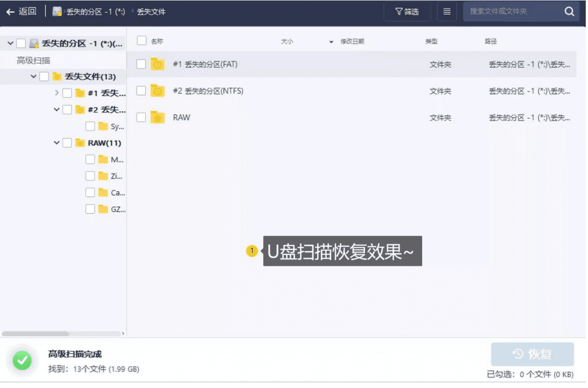The image size is (588, 388).
Task: Click the sort arrow beside 修改日期 column
Action: pyautogui.click(x=331, y=41)
